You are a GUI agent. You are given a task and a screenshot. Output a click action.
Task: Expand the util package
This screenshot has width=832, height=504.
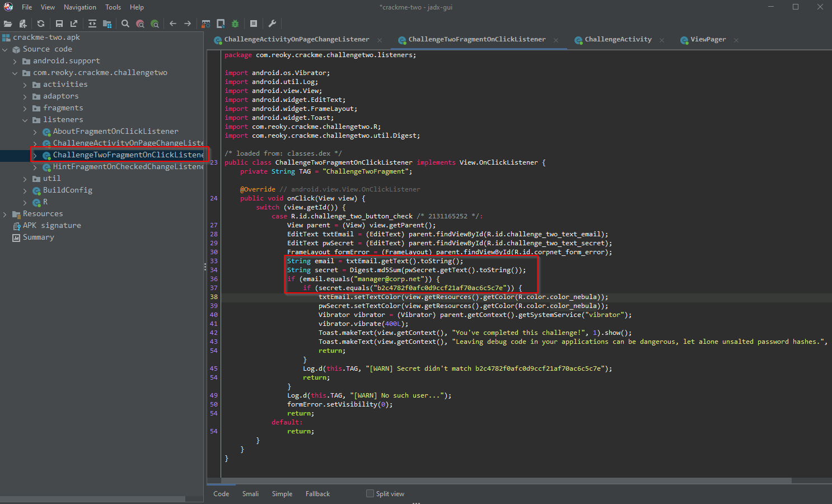tap(25, 179)
